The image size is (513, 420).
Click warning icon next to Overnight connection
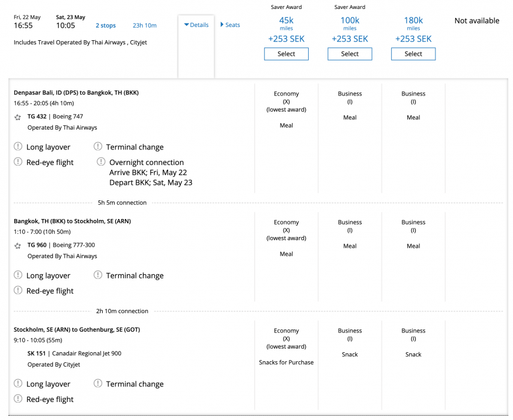coord(101,162)
